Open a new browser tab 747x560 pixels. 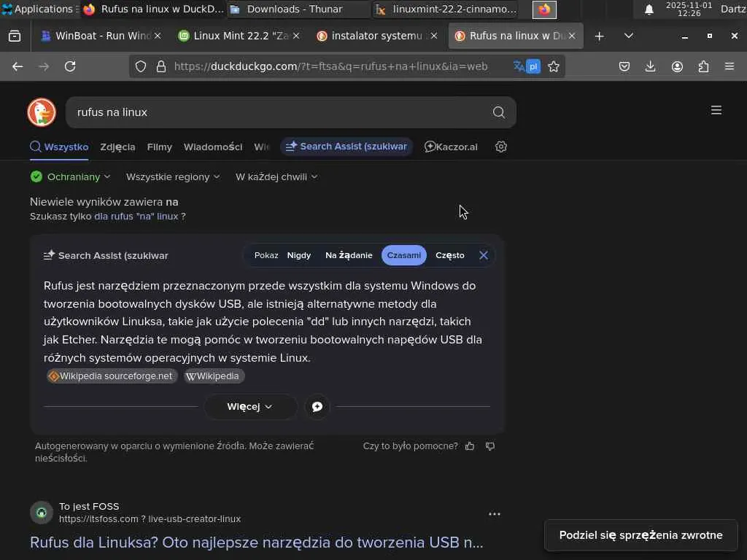coord(600,36)
